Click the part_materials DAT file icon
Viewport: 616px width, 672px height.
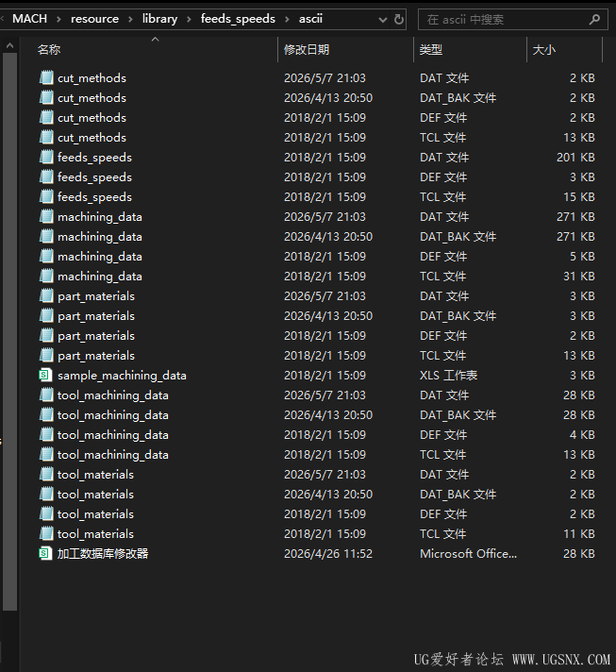pos(46,295)
